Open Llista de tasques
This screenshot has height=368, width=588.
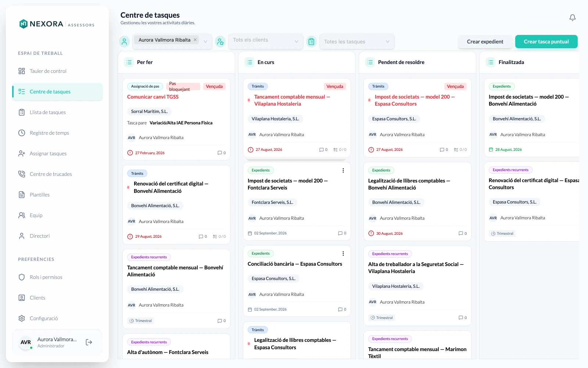click(57, 112)
